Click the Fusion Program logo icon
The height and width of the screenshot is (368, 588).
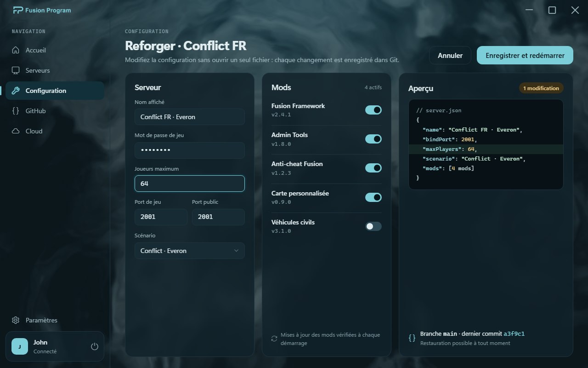coord(18,10)
